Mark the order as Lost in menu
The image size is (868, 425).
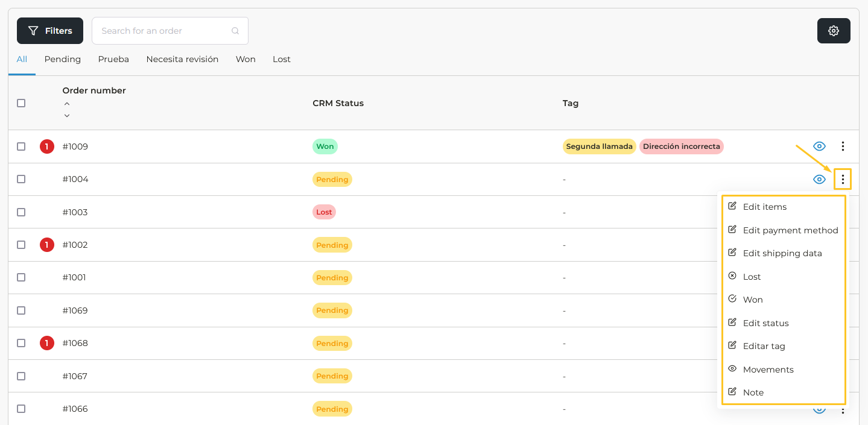752,277
